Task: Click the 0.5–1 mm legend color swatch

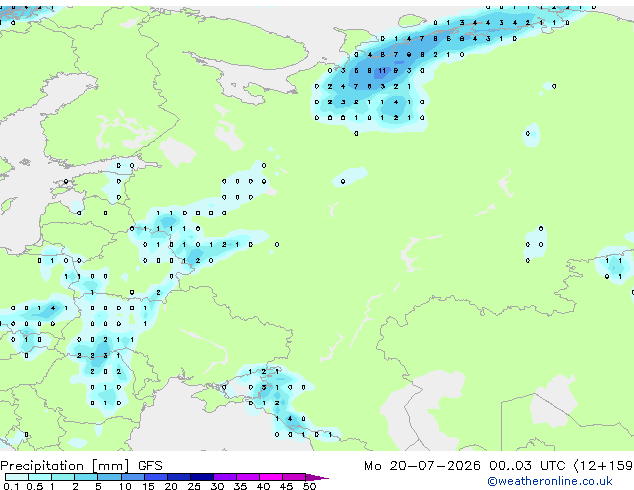Action: click(x=40, y=477)
